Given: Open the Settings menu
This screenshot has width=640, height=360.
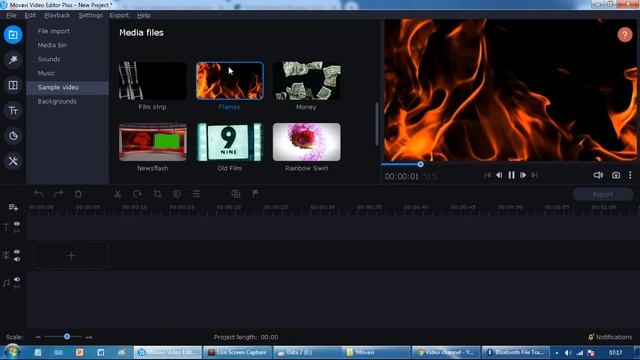Looking at the screenshot, I should pyautogui.click(x=91, y=15).
